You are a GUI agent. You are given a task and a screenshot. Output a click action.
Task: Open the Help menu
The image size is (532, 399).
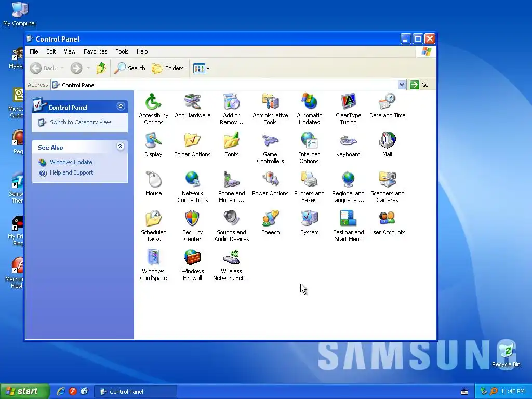pyautogui.click(x=142, y=51)
